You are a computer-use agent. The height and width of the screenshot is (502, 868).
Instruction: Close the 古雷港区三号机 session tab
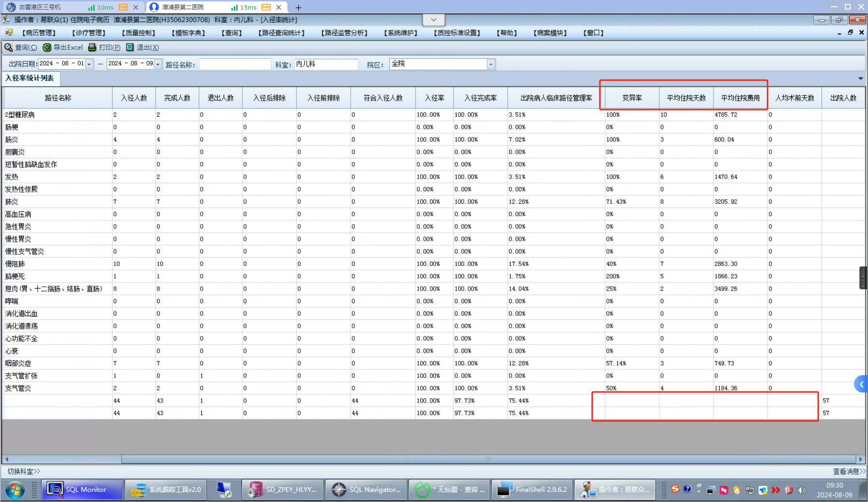(x=136, y=7)
